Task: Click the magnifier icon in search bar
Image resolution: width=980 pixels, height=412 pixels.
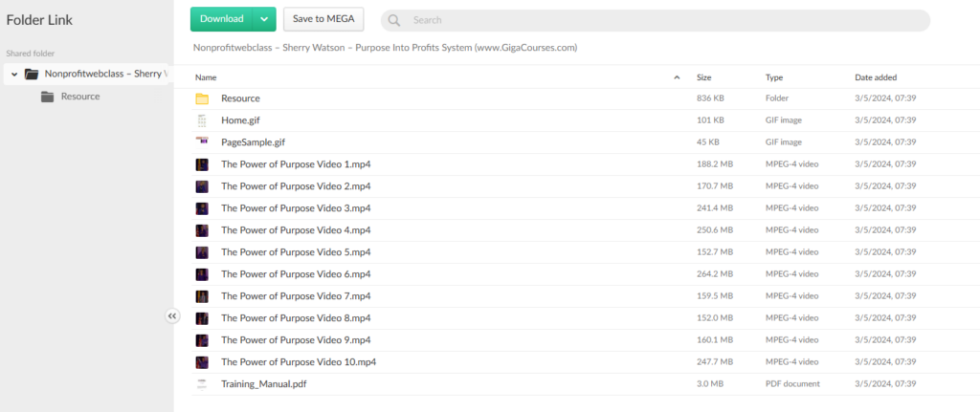Action: (x=394, y=20)
